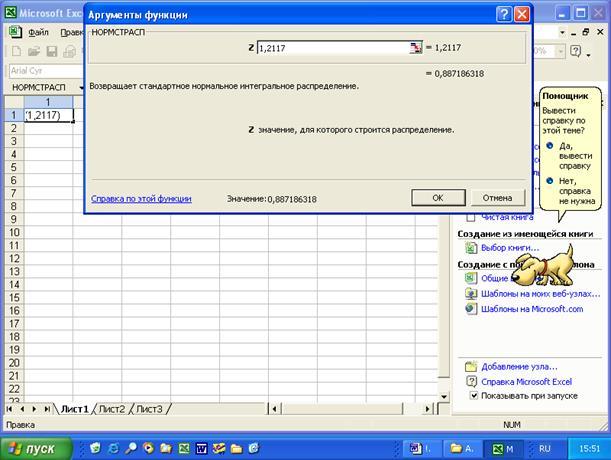Switch to the Лист3 sheet tab

[x=149, y=409]
